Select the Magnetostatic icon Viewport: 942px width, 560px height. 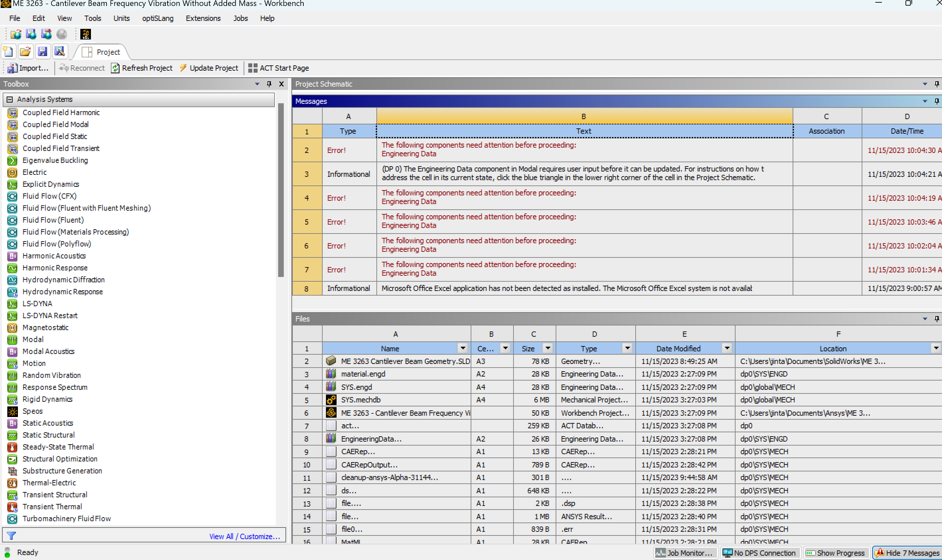13,327
